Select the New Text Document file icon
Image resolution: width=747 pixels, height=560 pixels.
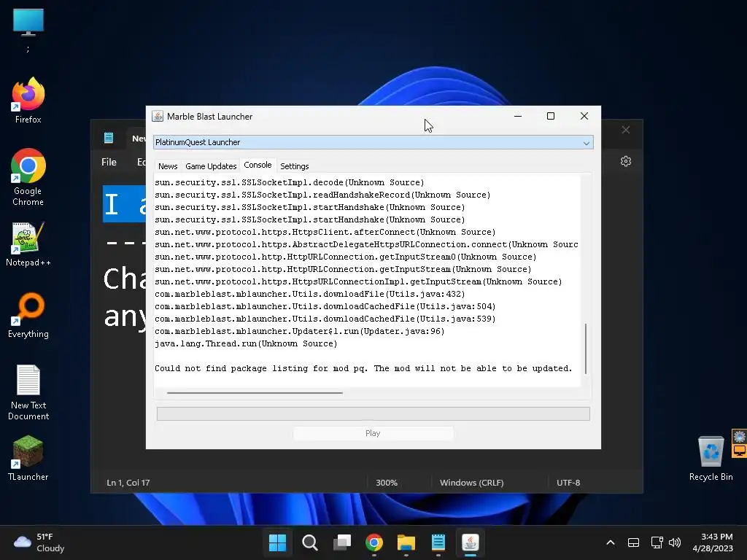[28, 392]
